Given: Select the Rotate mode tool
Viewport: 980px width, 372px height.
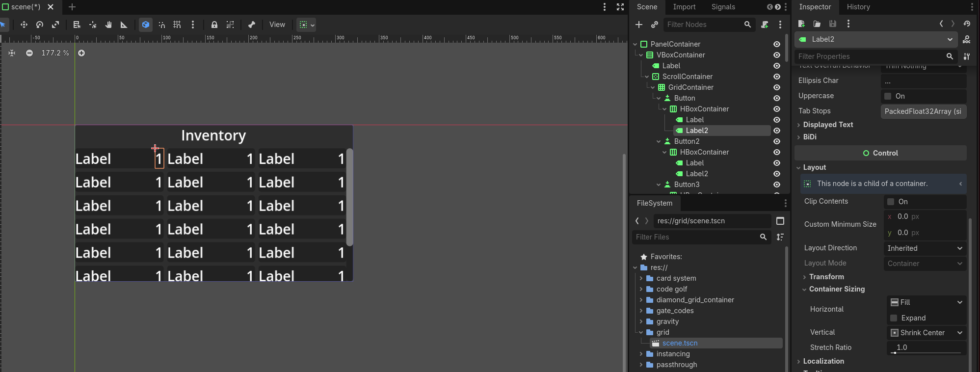Looking at the screenshot, I should 40,25.
